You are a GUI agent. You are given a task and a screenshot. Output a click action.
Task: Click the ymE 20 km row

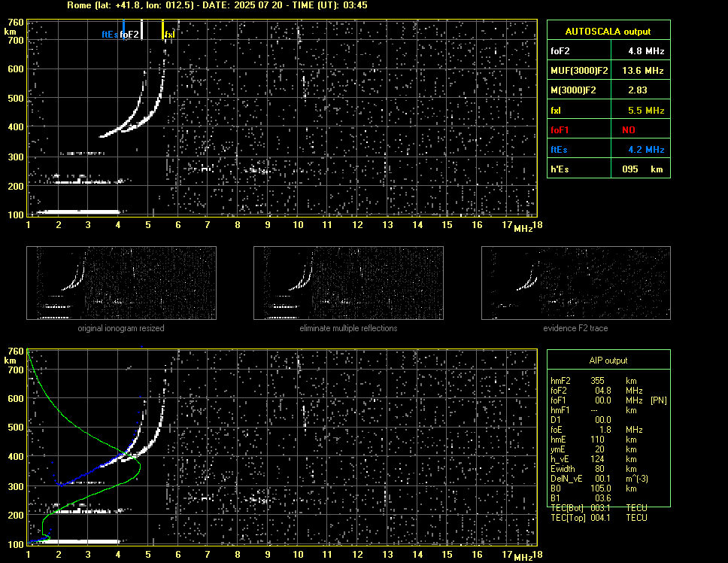[x=594, y=449]
